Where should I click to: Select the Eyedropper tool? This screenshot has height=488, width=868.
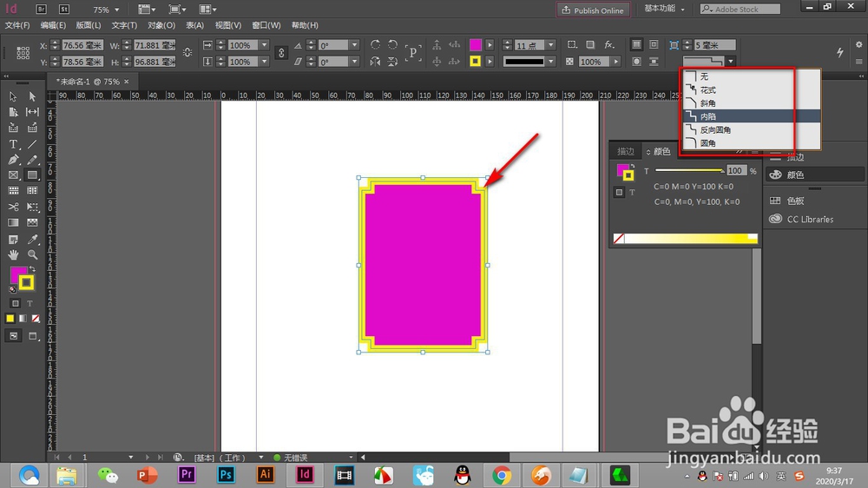(32, 240)
